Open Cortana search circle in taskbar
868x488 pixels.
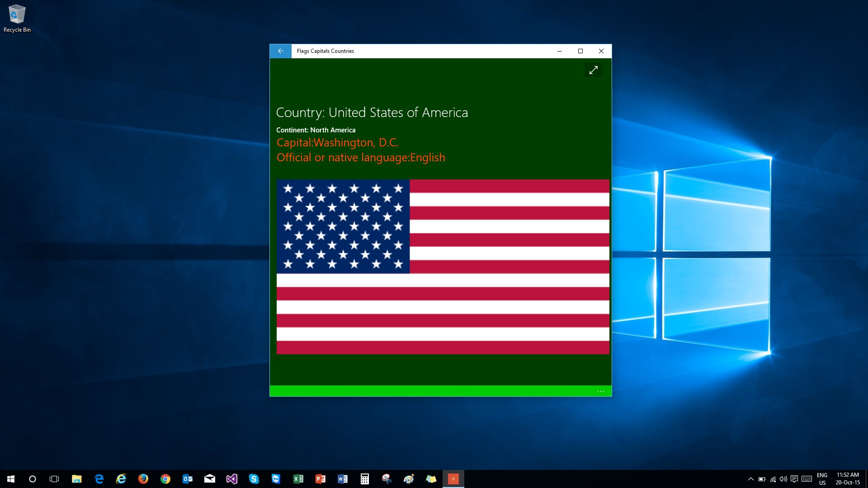click(x=33, y=479)
